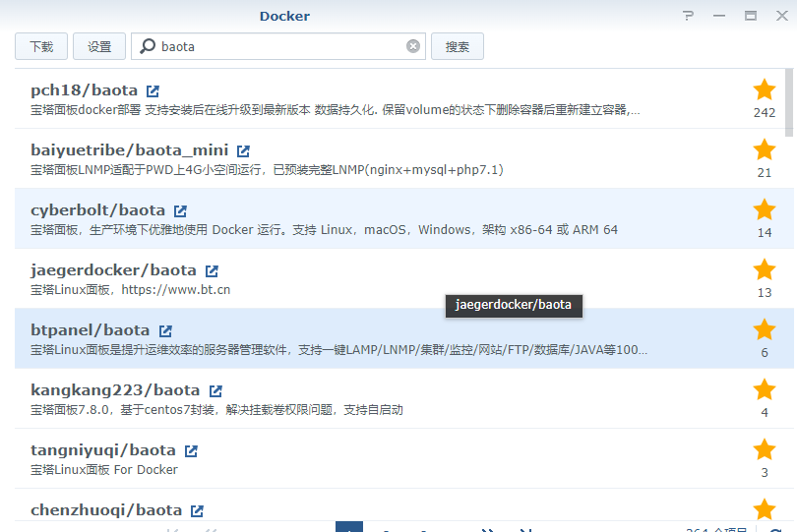Click the star icon for btpanel/baota
797x532 pixels.
coord(764,329)
